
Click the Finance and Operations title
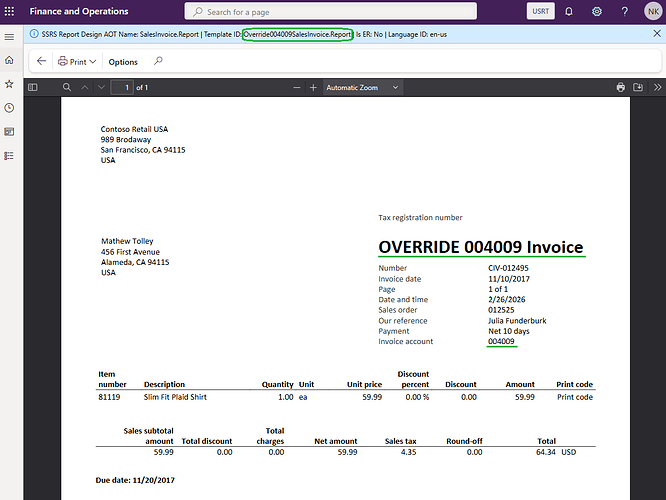(x=79, y=11)
